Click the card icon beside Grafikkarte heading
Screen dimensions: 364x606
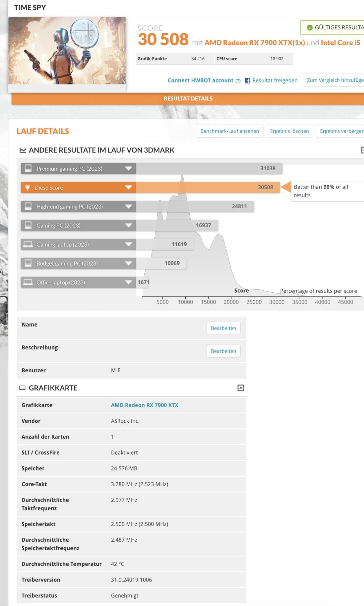click(22, 388)
